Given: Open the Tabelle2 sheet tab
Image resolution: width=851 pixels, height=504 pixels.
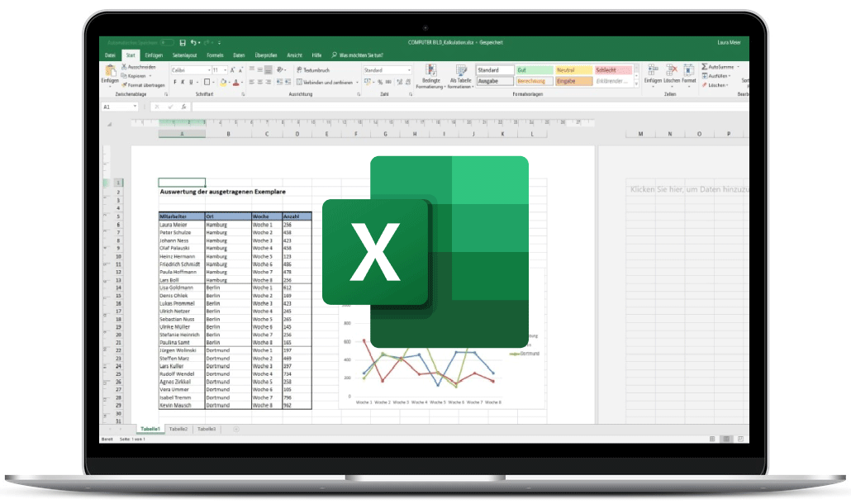Looking at the screenshot, I should click(178, 429).
